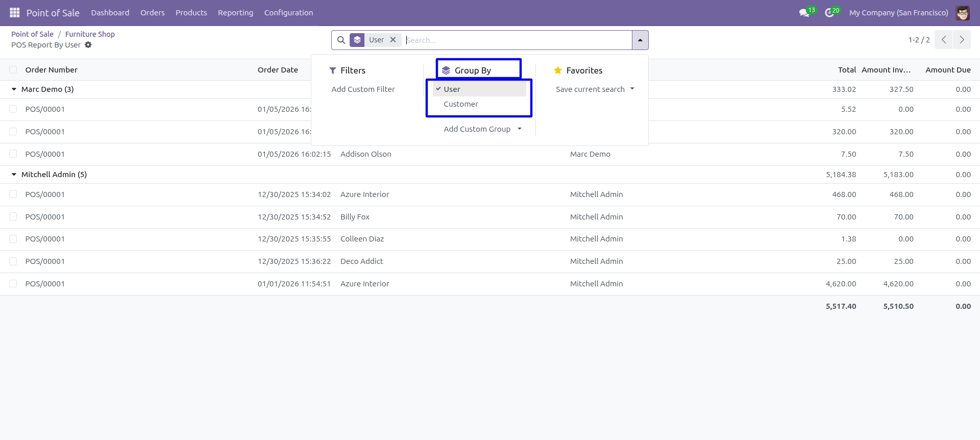This screenshot has width=980, height=440.
Task: Remove the User facet from search
Action: [x=393, y=40]
